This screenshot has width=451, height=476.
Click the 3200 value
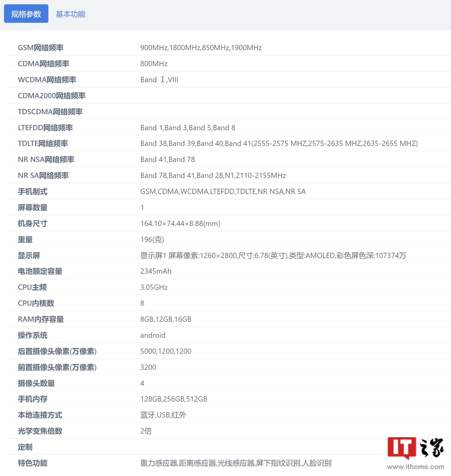[x=148, y=367]
